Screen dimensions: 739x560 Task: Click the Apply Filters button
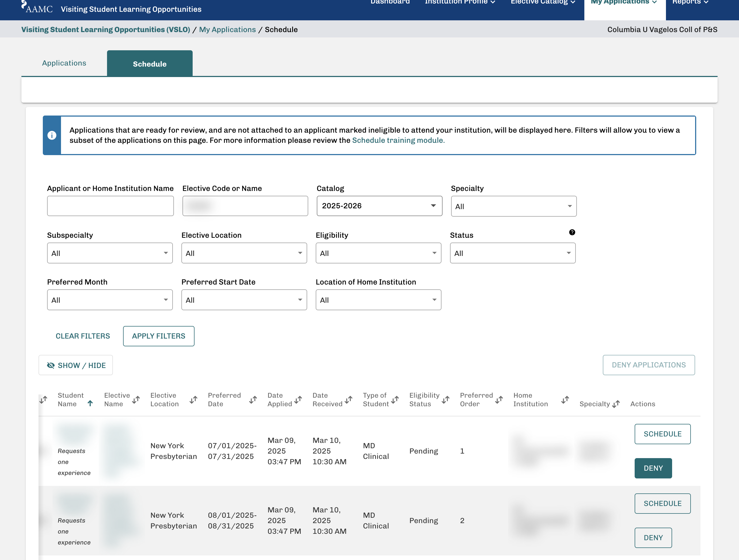[159, 336]
